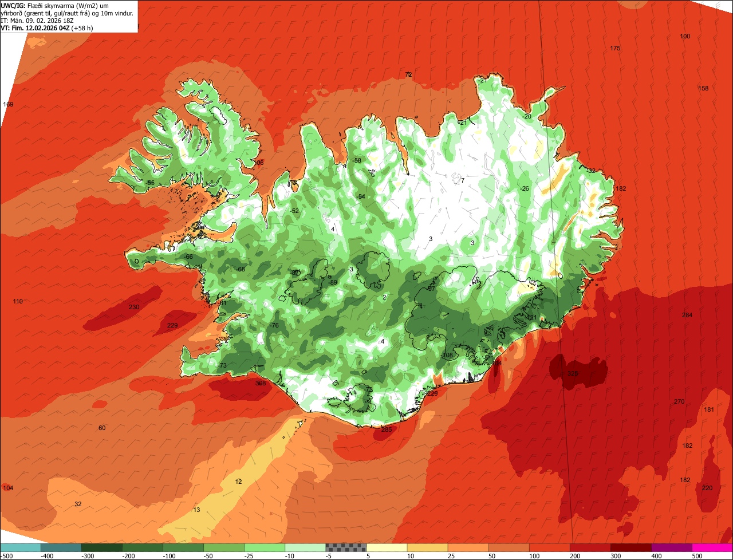The height and width of the screenshot is (560, 733).
Task: Click the land value -52
Action: [x=294, y=211]
